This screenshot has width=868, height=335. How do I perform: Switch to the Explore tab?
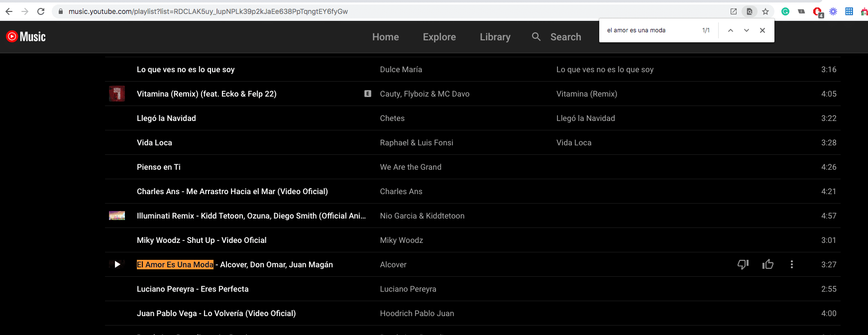click(x=439, y=37)
